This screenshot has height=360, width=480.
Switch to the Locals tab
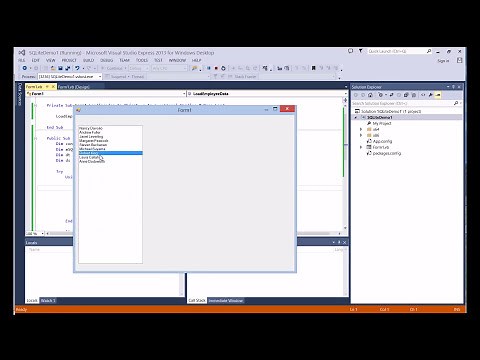pyautogui.click(x=32, y=301)
